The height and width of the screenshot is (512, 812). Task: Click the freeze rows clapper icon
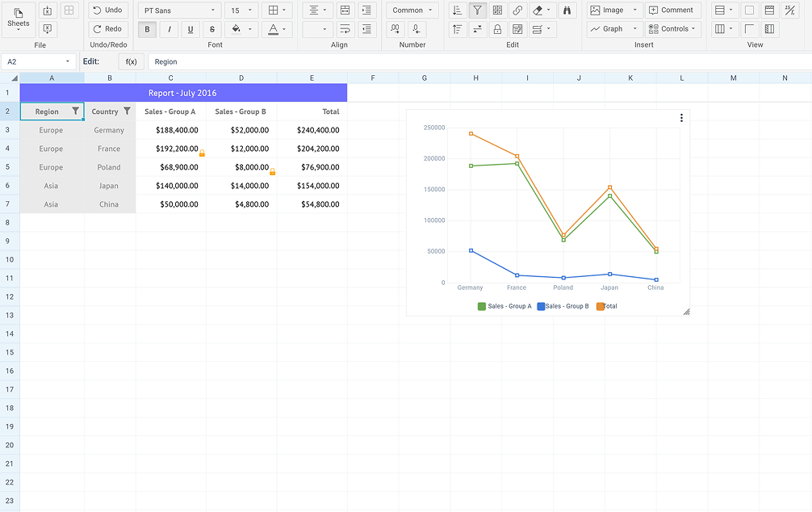pyautogui.click(x=769, y=10)
